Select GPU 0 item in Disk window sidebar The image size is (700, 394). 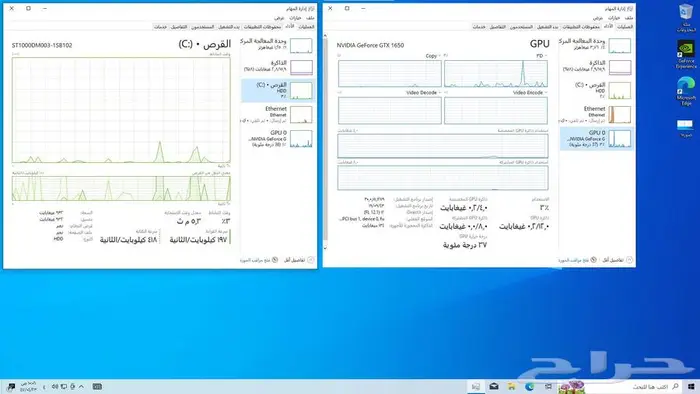click(x=278, y=139)
